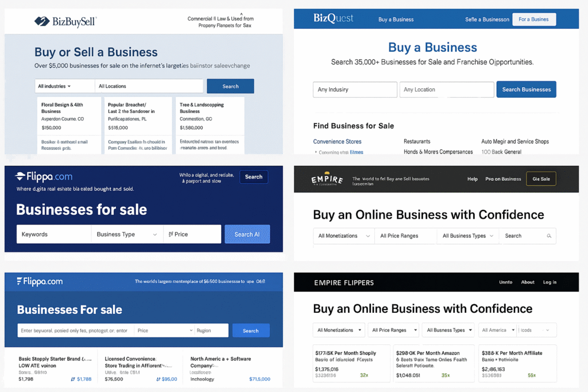This screenshot has width=588, height=392.
Task: Click the Gie Sale button on Empire
Action: click(x=541, y=178)
